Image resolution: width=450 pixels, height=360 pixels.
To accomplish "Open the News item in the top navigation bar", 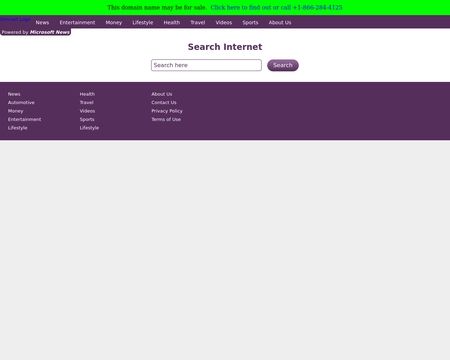I will click(42, 22).
